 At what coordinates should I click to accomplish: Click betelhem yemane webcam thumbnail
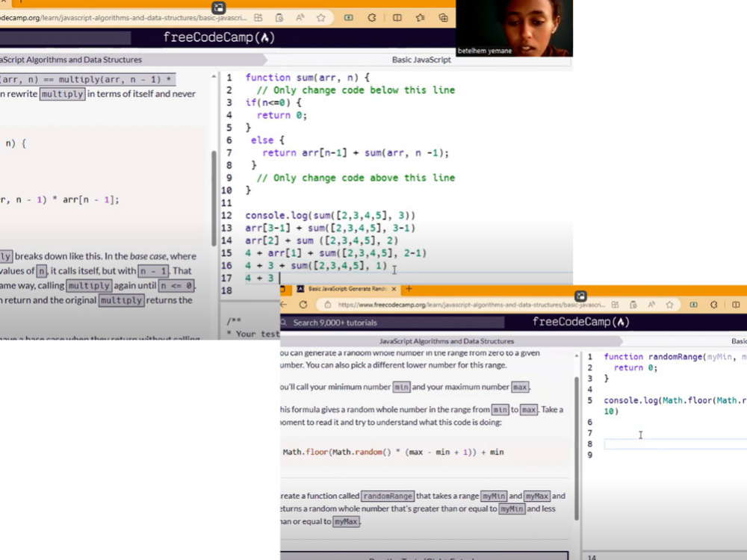click(x=514, y=28)
